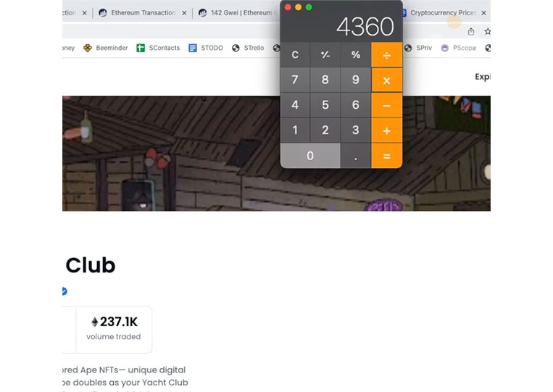The height and width of the screenshot is (392, 553).
Task: Bookmark the page with the star icon
Action: (487, 31)
